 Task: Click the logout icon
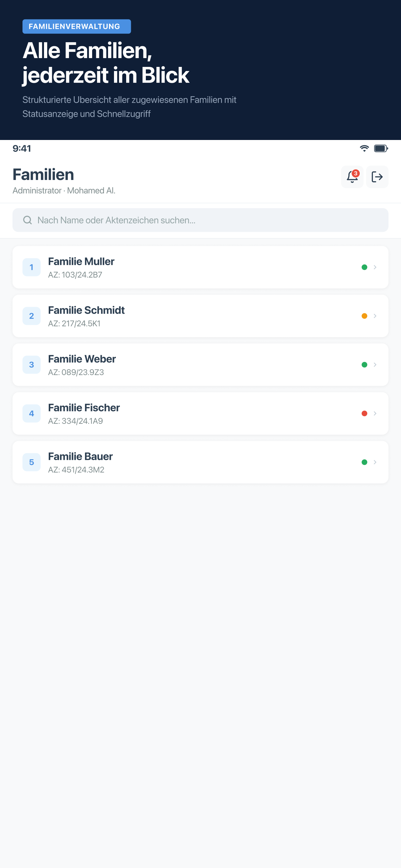tap(377, 177)
